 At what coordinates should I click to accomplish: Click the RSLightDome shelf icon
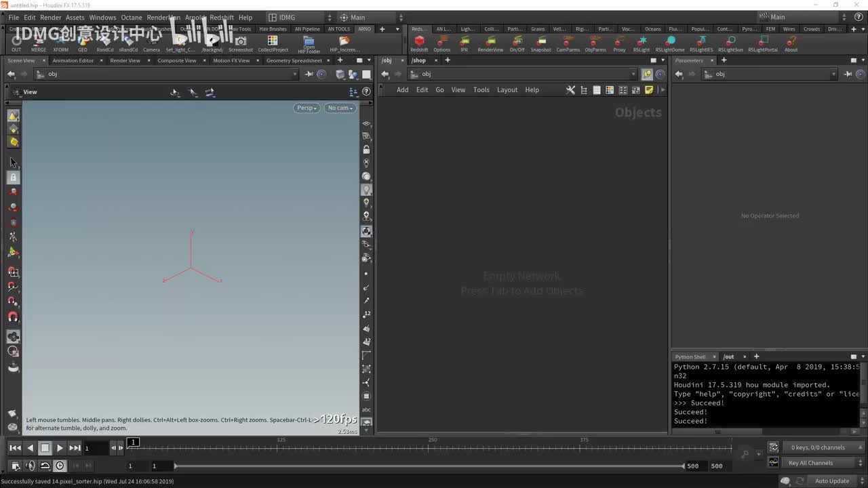[669, 41]
